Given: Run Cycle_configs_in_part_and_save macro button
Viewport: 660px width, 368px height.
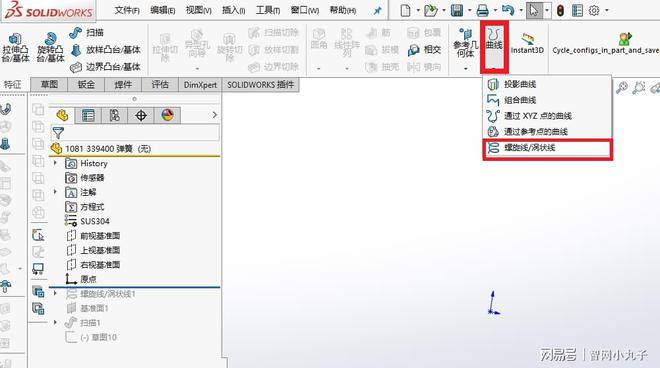Looking at the screenshot, I should pos(606,44).
